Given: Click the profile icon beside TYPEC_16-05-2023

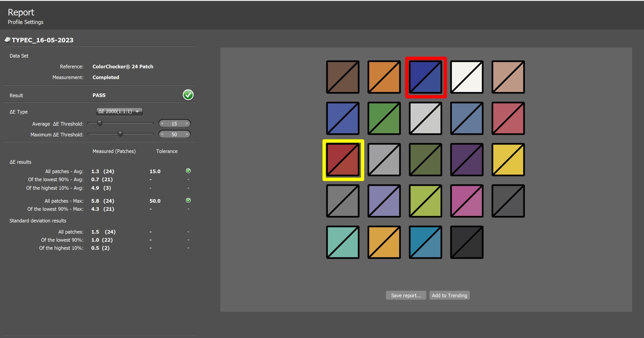Looking at the screenshot, I should tap(7, 40).
